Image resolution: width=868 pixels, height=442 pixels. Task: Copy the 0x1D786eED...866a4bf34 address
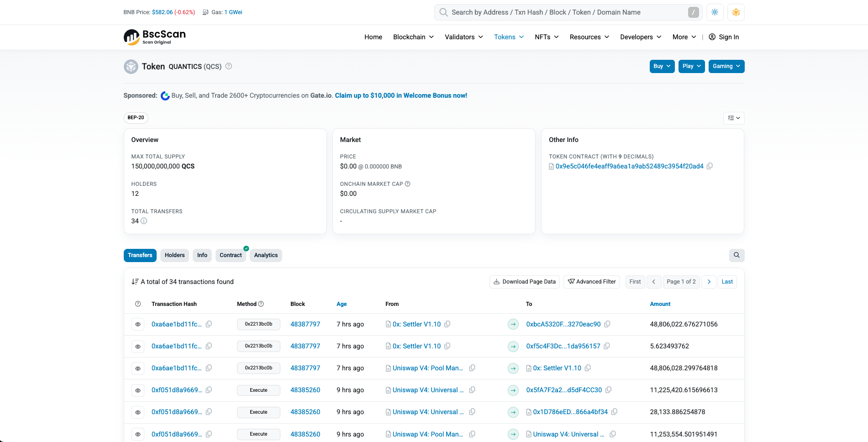[x=614, y=412]
